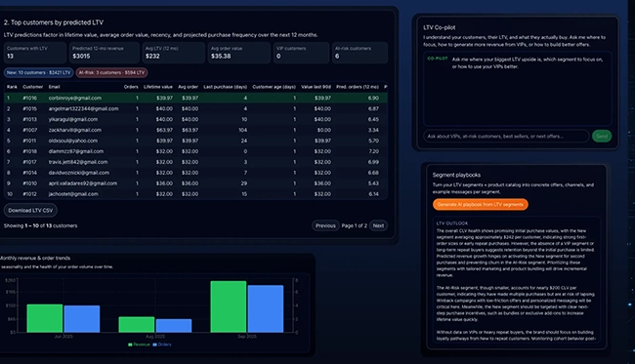Sort table by Avg order column header

tap(188, 87)
